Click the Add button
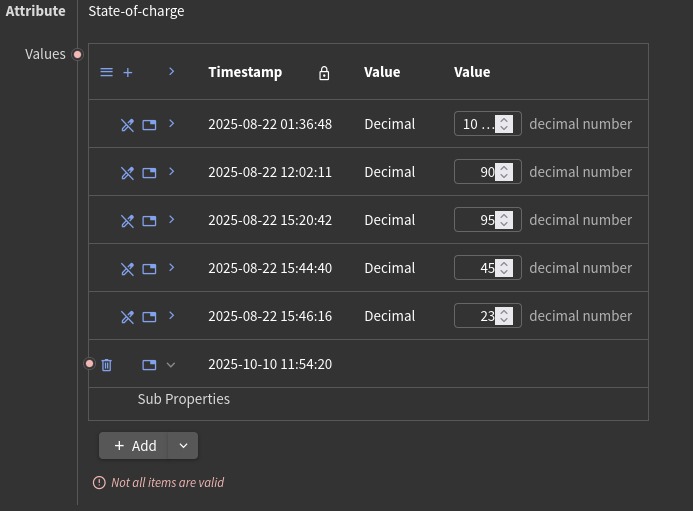 135,446
